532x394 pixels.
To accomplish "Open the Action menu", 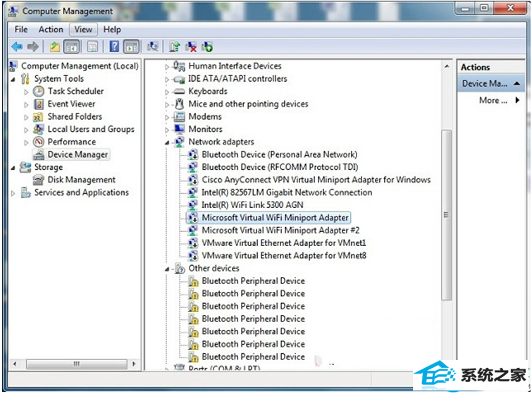I will click(x=51, y=30).
